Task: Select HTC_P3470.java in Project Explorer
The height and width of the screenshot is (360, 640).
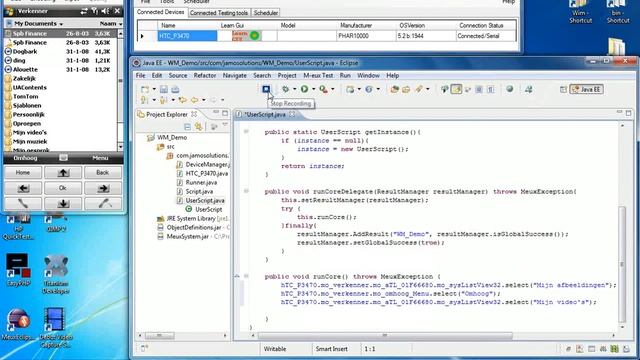Action: coord(207,173)
